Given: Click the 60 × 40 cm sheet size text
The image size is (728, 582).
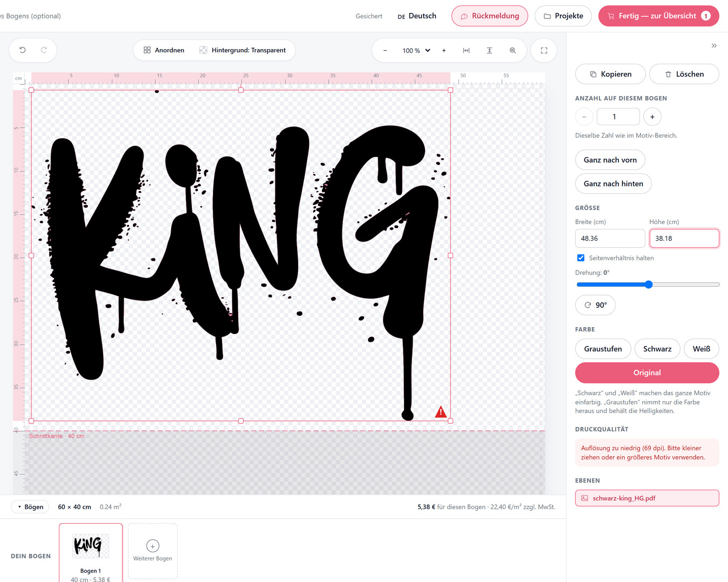Looking at the screenshot, I should (75, 507).
